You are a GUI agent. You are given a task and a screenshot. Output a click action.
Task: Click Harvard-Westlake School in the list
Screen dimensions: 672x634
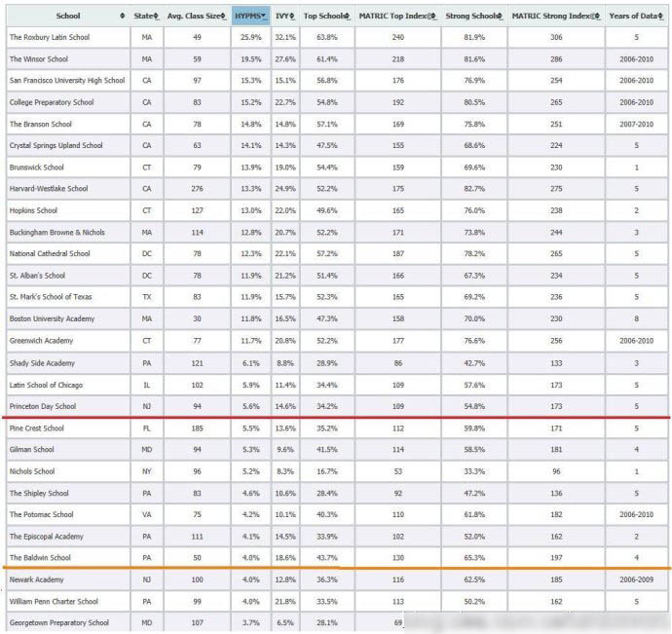pos(49,189)
